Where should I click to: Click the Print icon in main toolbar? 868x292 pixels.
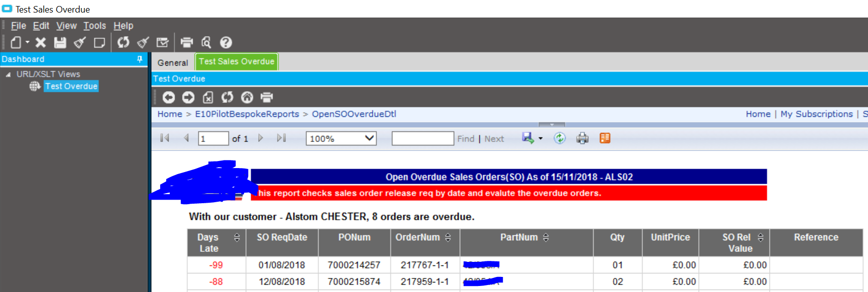(x=187, y=43)
